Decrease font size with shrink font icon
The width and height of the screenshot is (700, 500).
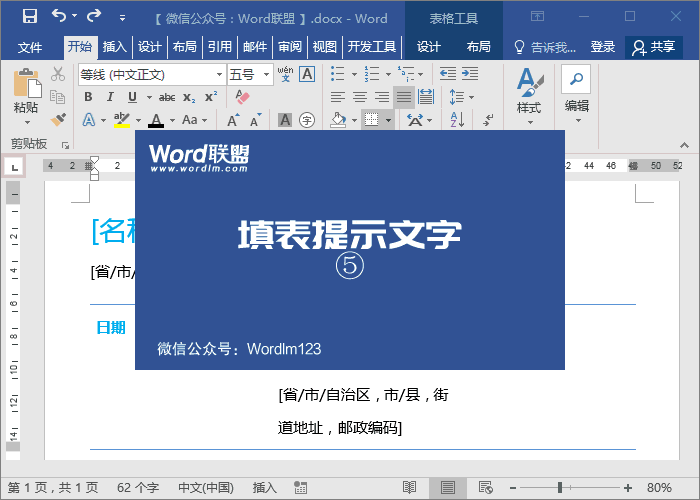(255, 120)
